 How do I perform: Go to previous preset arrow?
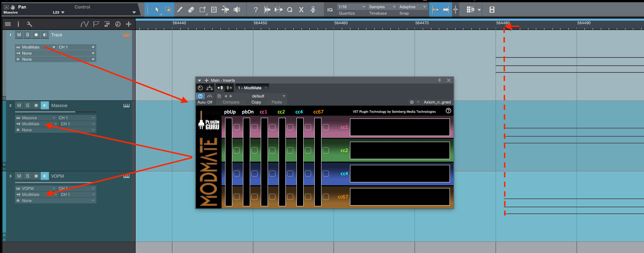225,96
